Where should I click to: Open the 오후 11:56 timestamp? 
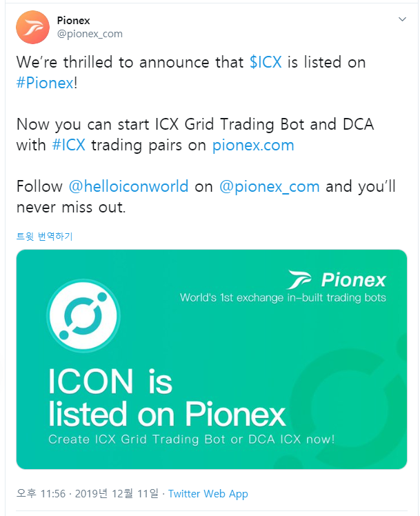[x=41, y=494]
